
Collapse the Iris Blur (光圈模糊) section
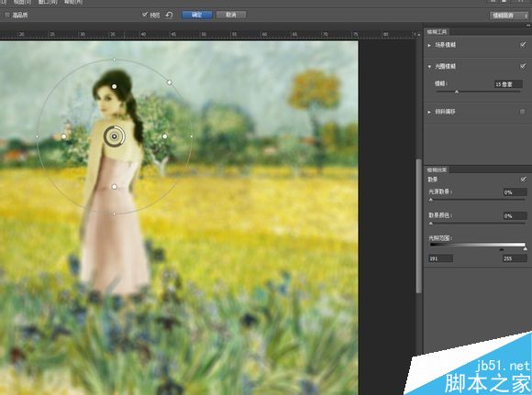429,67
